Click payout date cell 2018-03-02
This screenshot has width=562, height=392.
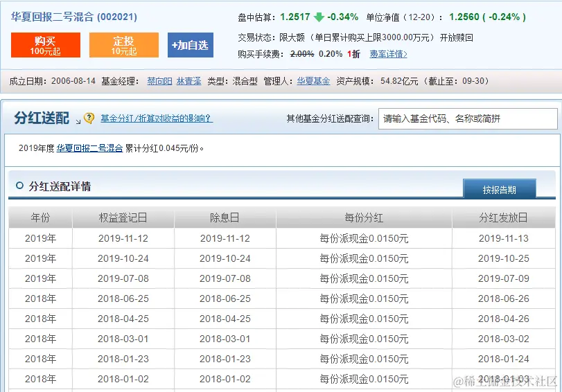[x=504, y=339]
